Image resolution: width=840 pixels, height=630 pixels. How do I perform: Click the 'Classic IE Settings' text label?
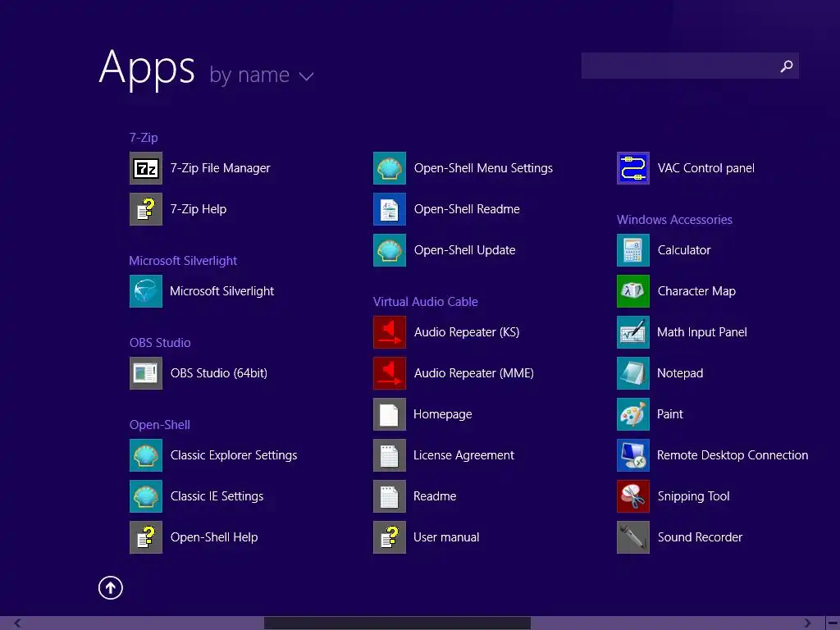(x=217, y=496)
